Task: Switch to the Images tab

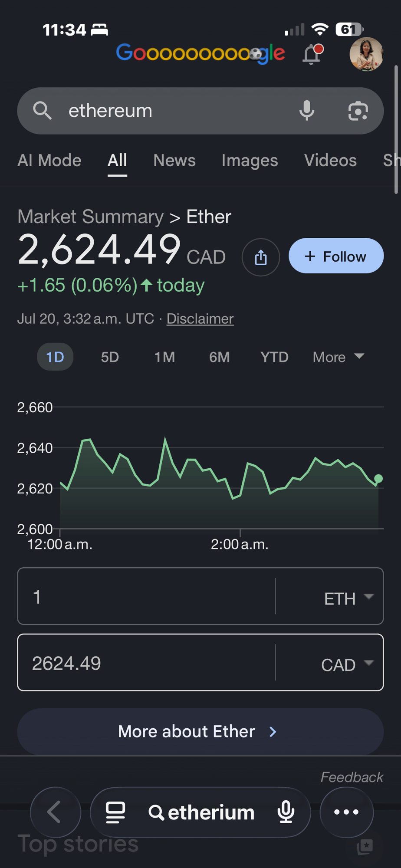Action: point(250,161)
